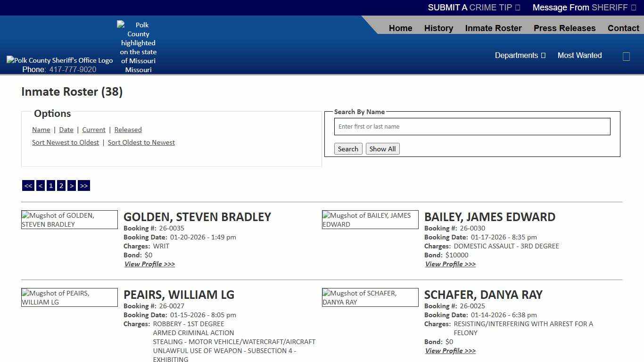Select the Released inmates filter option
644x362 pixels.
pos(128,130)
